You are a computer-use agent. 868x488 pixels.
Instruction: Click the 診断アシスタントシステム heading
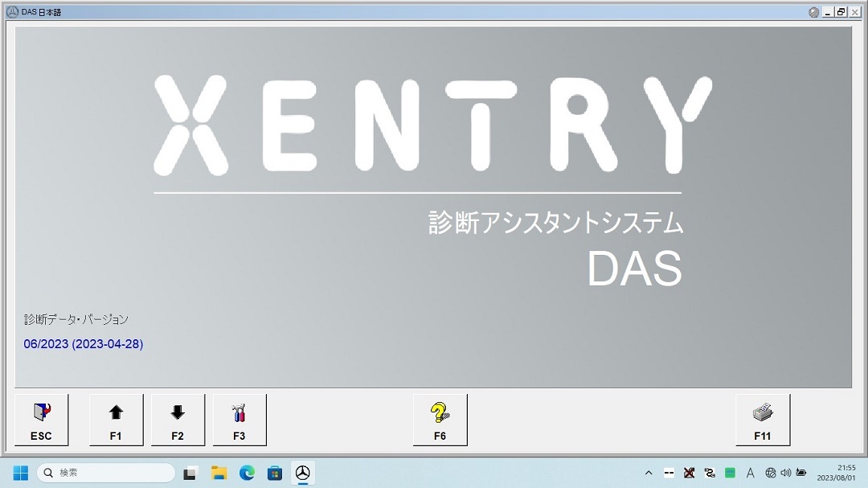(556, 223)
